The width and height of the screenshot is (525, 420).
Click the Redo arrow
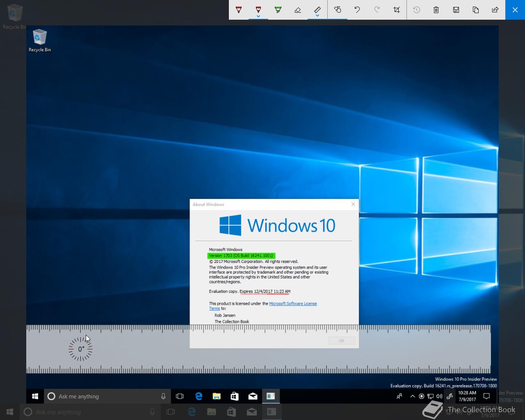tap(377, 10)
